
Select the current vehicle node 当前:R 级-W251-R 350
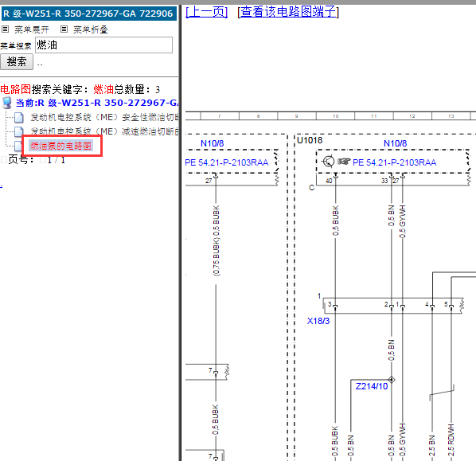click(97, 103)
